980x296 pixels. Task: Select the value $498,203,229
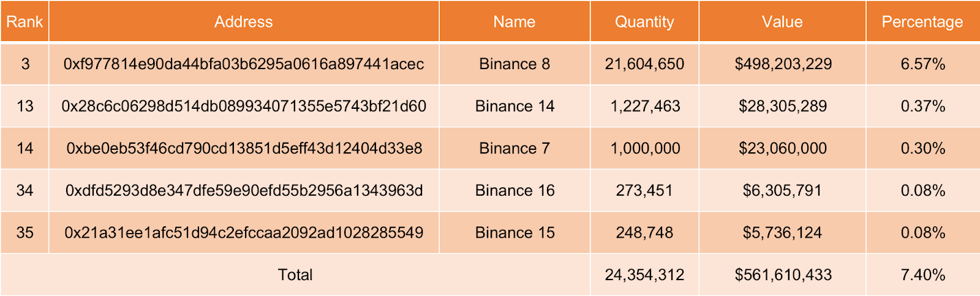pyautogui.click(x=783, y=64)
